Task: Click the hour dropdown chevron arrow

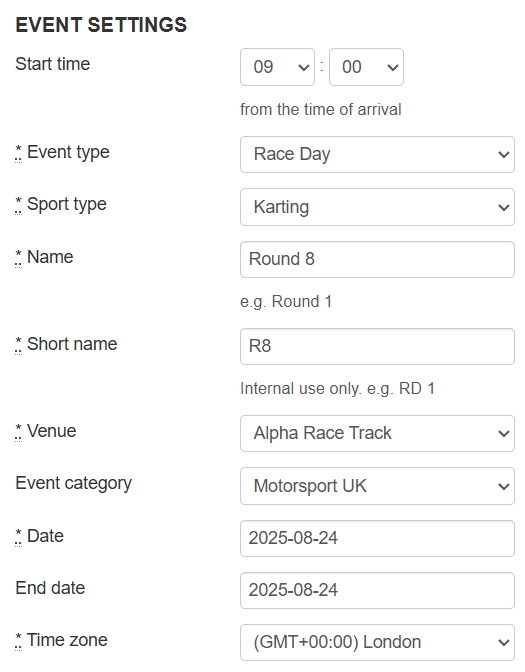Action: pos(304,68)
